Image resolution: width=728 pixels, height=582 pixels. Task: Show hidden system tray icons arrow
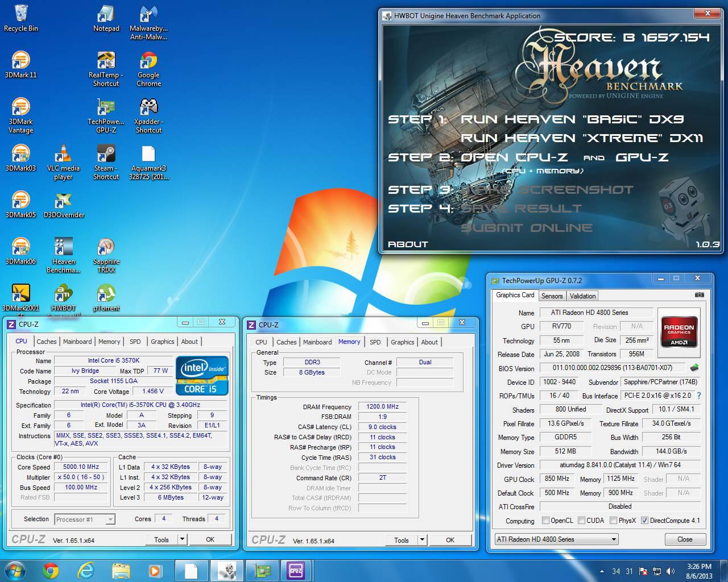point(602,571)
